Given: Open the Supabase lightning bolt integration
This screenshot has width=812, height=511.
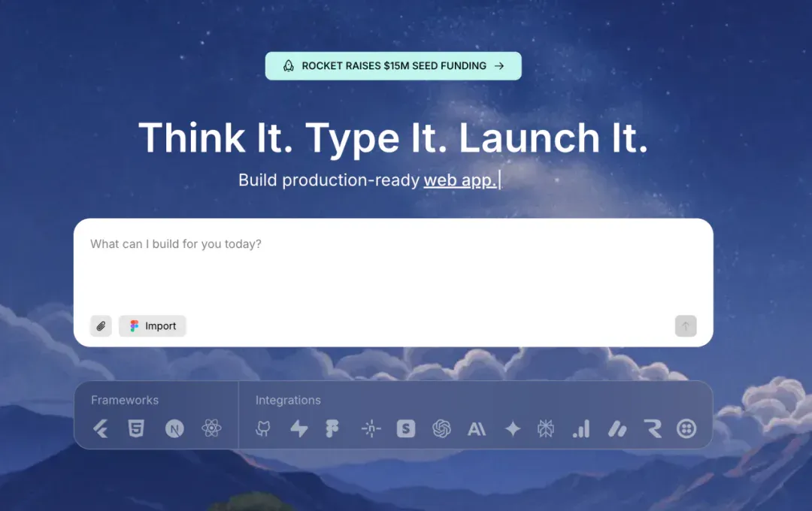Looking at the screenshot, I should (298, 428).
